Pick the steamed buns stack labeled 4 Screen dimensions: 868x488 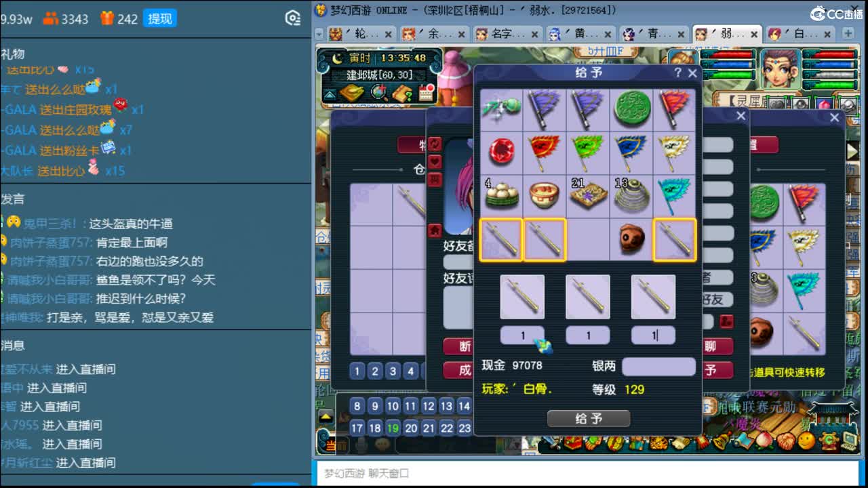(501, 196)
